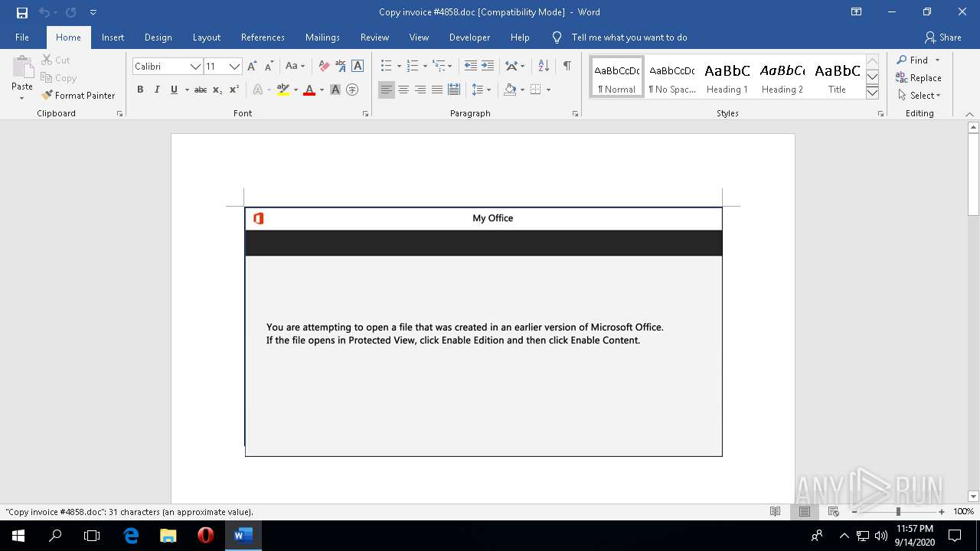Click the zoom level 100% button
The width and height of the screenshot is (980, 551).
[x=963, y=512]
